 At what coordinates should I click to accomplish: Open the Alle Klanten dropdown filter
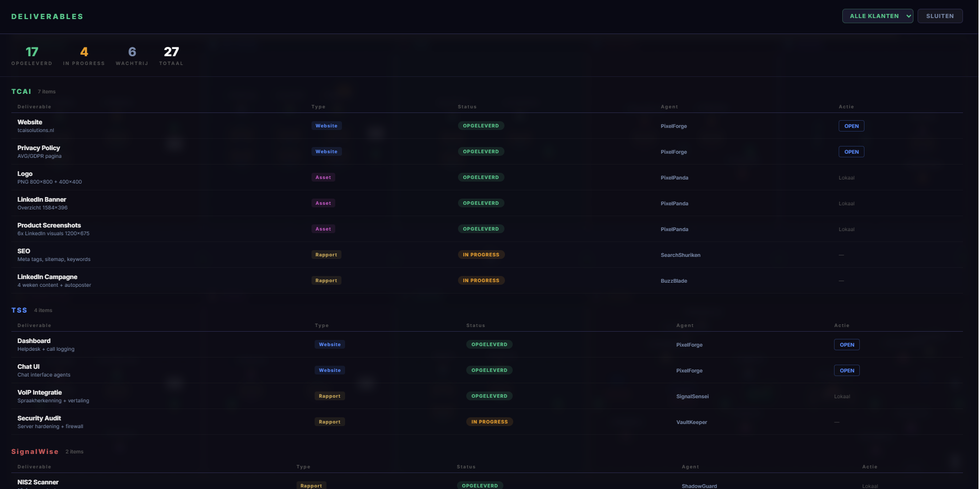pyautogui.click(x=877, y=16)
